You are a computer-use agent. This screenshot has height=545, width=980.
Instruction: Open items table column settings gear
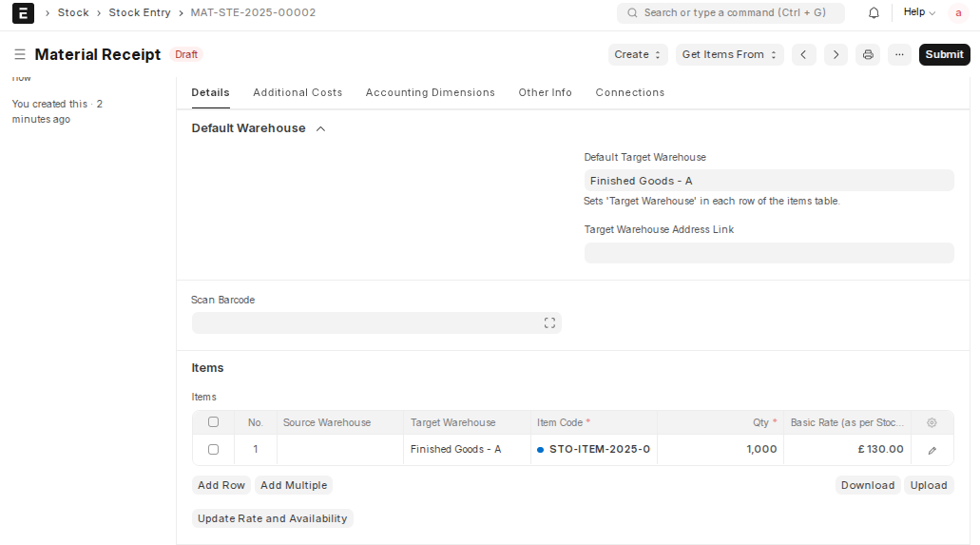tap(932, 422)
